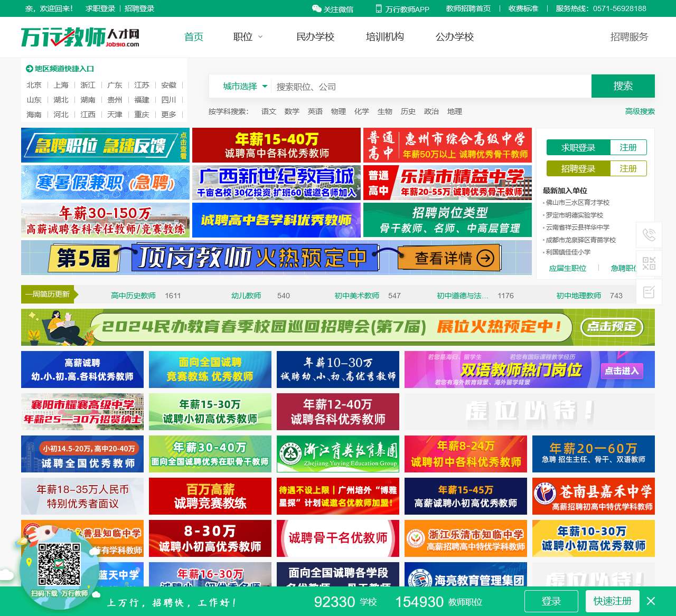Open 乐清市精益中学 banner
The image size is (676, 616).
[447, 183]
